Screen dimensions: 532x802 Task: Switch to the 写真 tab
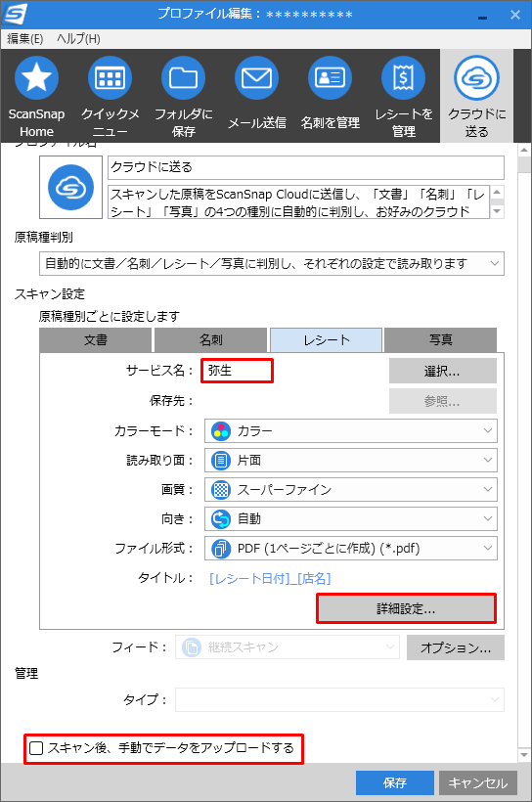[x=440, y=340]
